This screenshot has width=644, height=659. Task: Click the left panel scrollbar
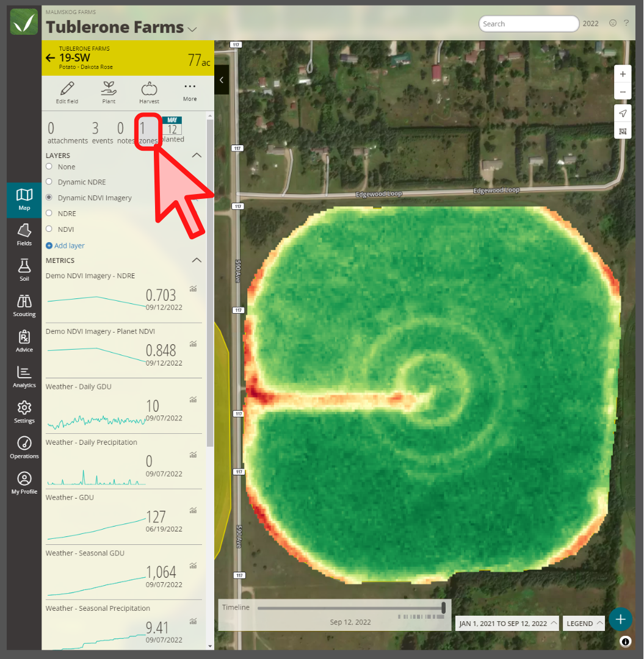(210, 283)
